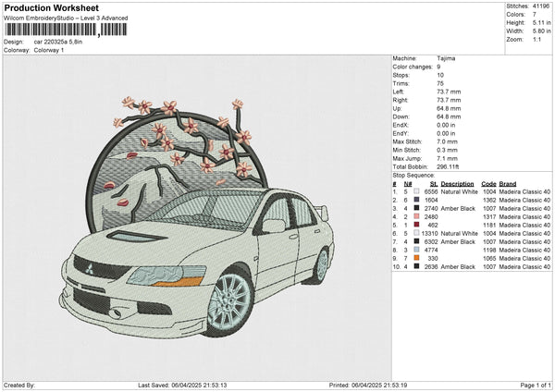
Task: Select the dark red swatch in stop row 5
Action: pos(416,225)
